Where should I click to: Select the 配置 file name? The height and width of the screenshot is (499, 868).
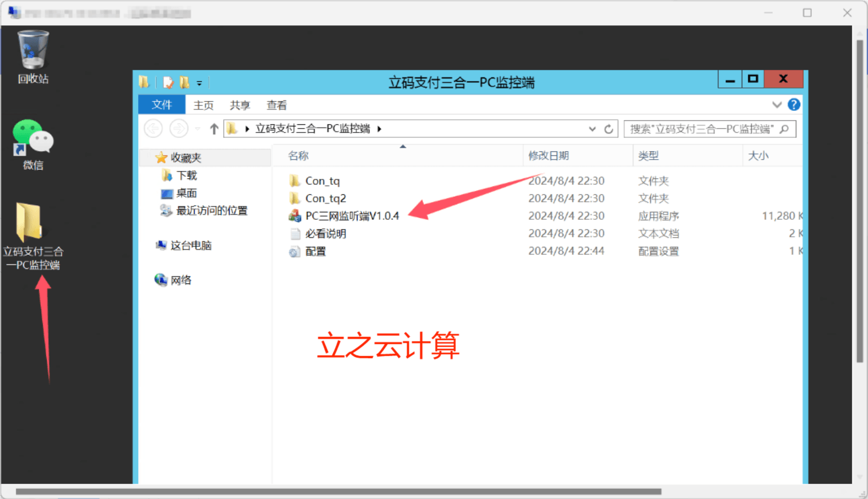(x=315, y=251)
